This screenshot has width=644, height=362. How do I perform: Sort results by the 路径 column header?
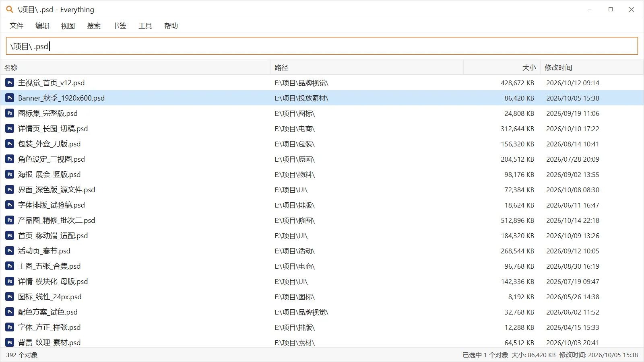367,68
